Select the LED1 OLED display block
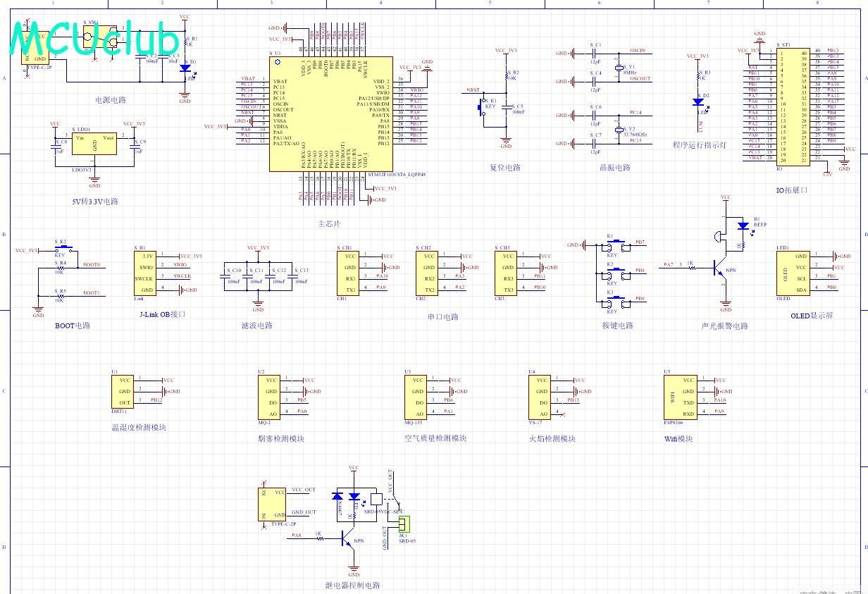 click(x=793, y=273)
